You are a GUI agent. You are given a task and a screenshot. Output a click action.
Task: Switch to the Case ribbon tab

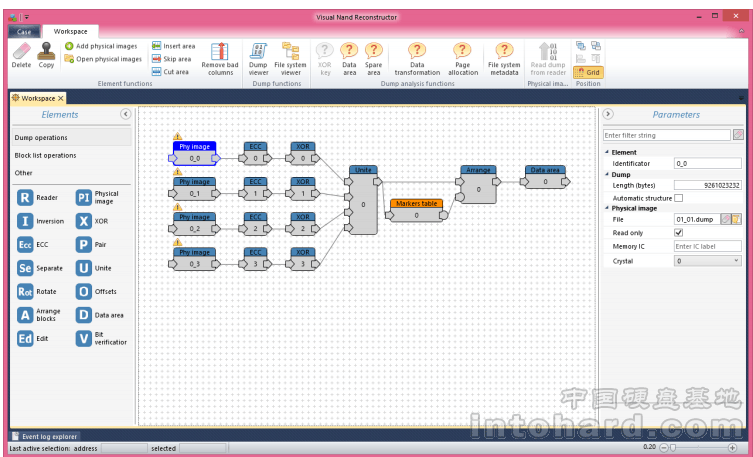[23, 31]
